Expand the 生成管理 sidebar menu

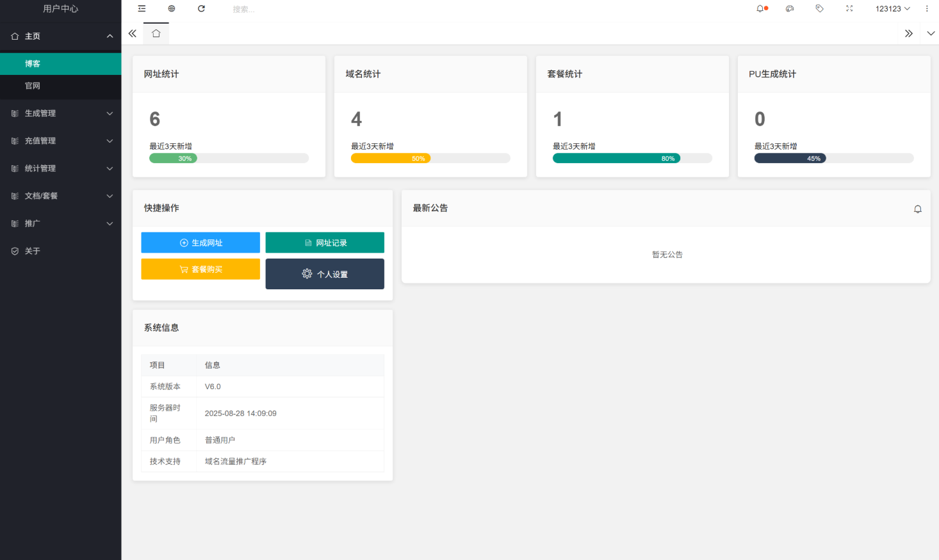[60, 113]
